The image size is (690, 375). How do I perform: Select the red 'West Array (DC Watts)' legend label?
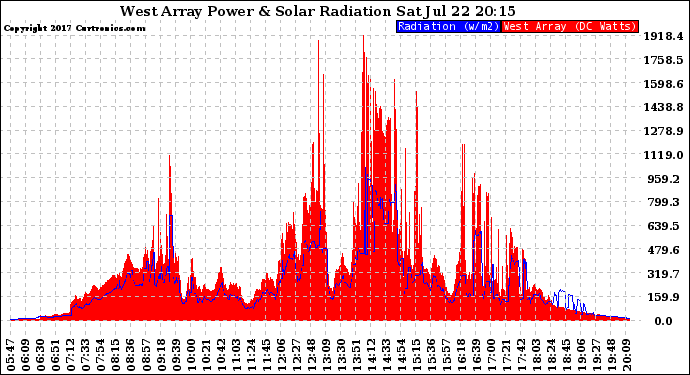(570, 26)
